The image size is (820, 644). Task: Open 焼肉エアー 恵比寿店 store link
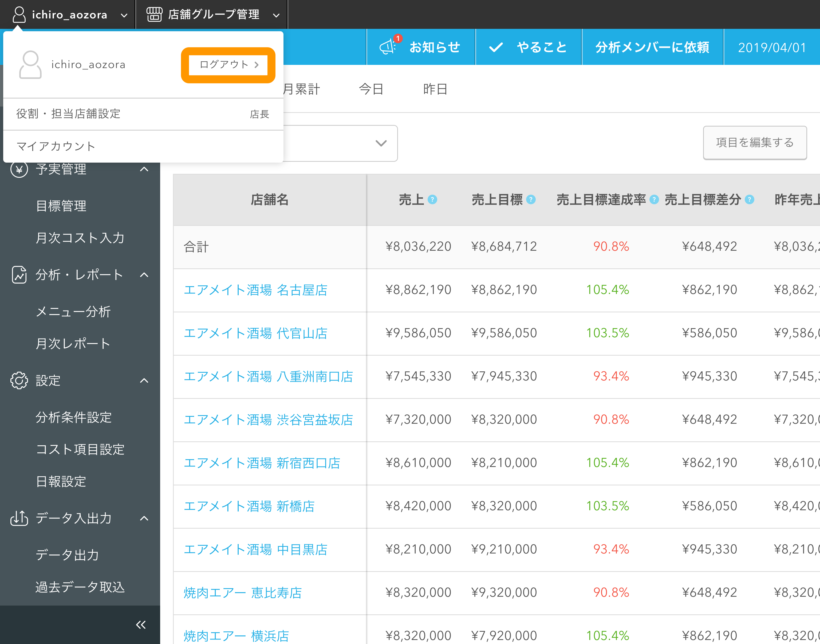click(x=243, y=593)
